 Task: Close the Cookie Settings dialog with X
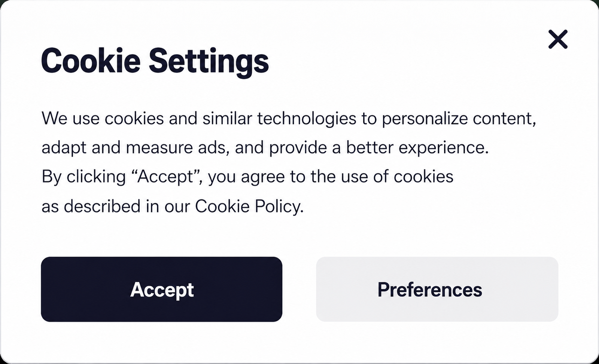[x=558, y=39]
